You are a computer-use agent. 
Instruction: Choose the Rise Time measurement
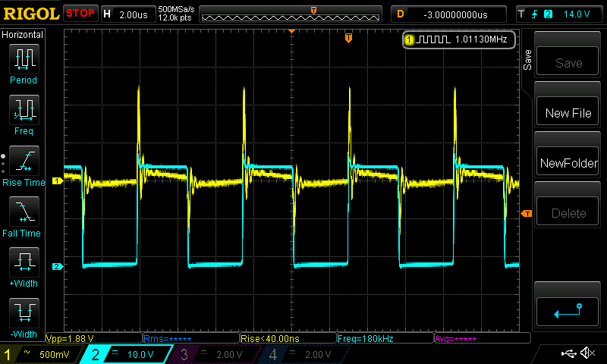[x=23, y=165]
